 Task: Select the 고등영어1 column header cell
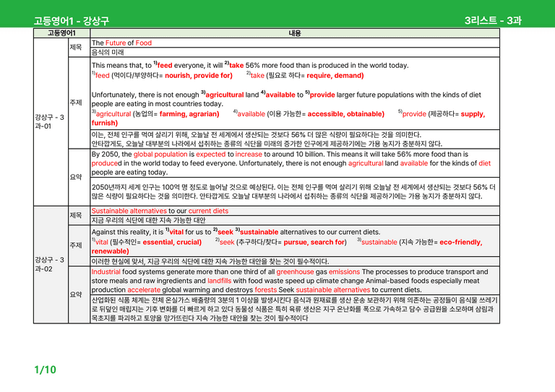coord(61,33)
